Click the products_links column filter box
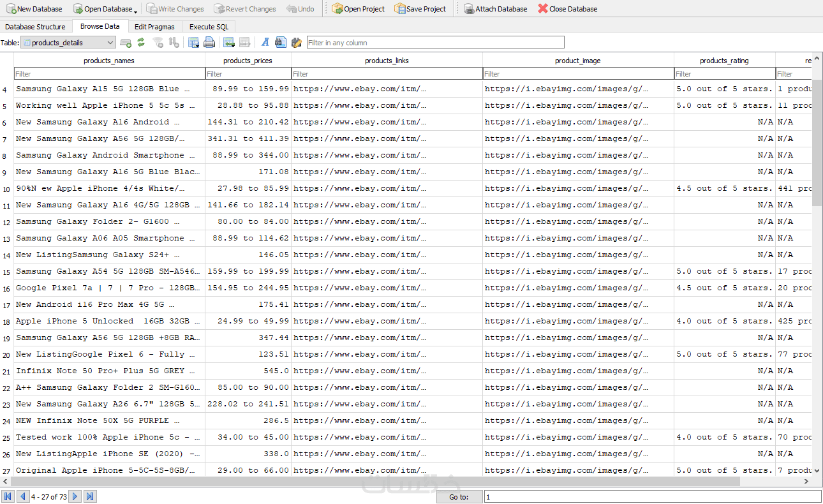Image resolution: width=823 pixels, height=504 pixels. point(387,74)
